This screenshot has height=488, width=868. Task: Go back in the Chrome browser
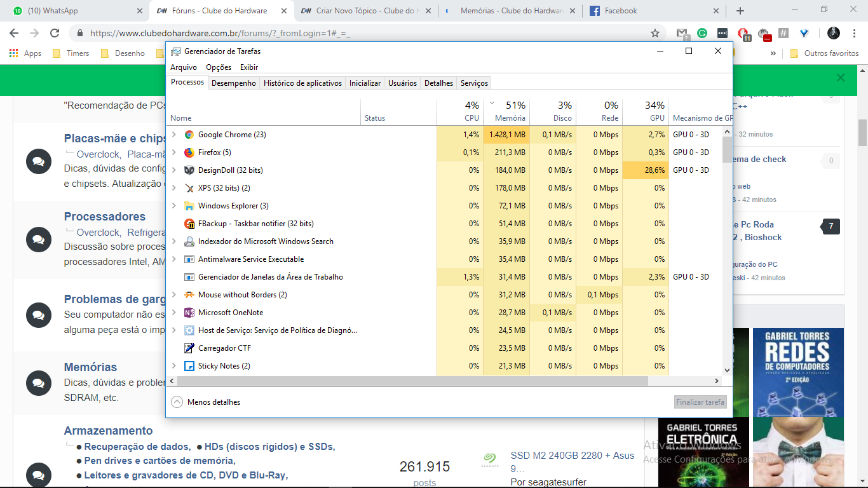click(14, 33)
